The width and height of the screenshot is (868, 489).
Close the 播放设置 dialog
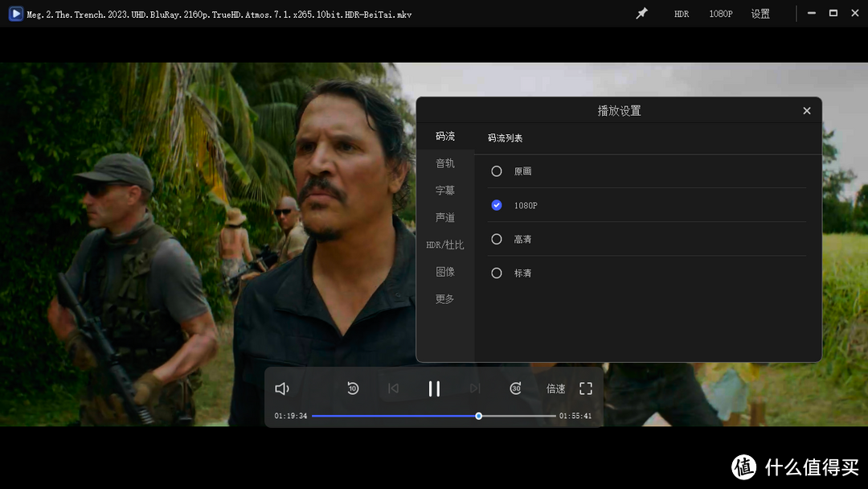(x=807, y=111)
